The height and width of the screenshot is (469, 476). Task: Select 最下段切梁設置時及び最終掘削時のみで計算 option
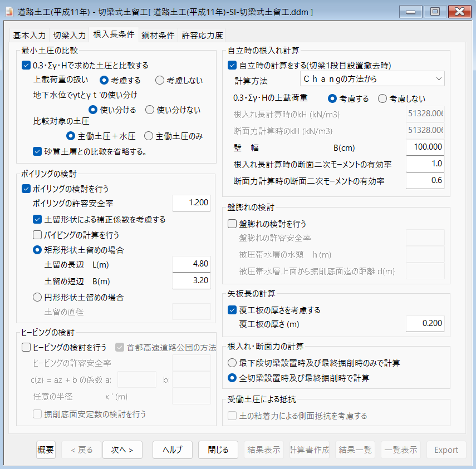click(232, 363)
